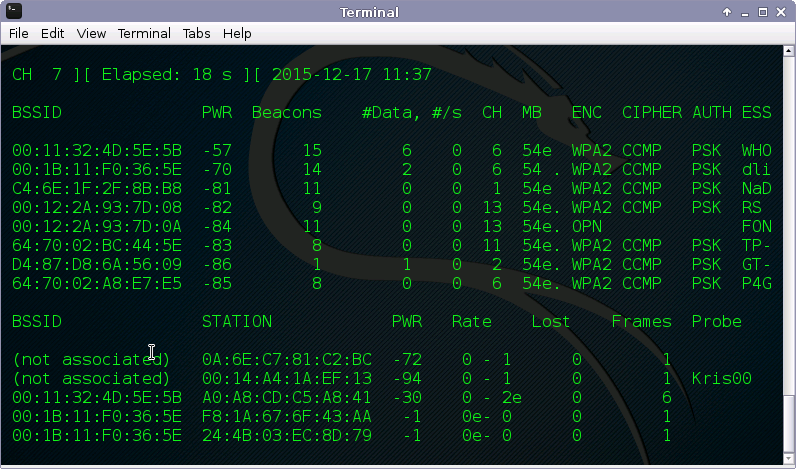Click the Lost column header

[551, 321]
